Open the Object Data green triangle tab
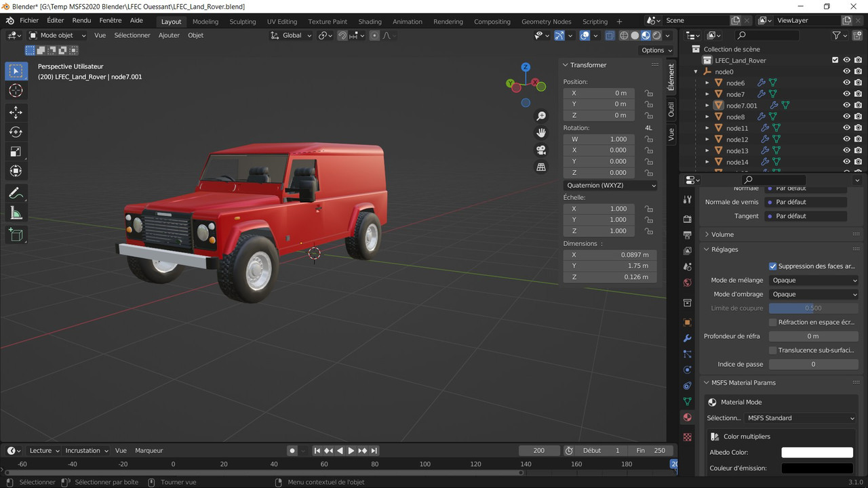868x488 pixels. point(688,402)
